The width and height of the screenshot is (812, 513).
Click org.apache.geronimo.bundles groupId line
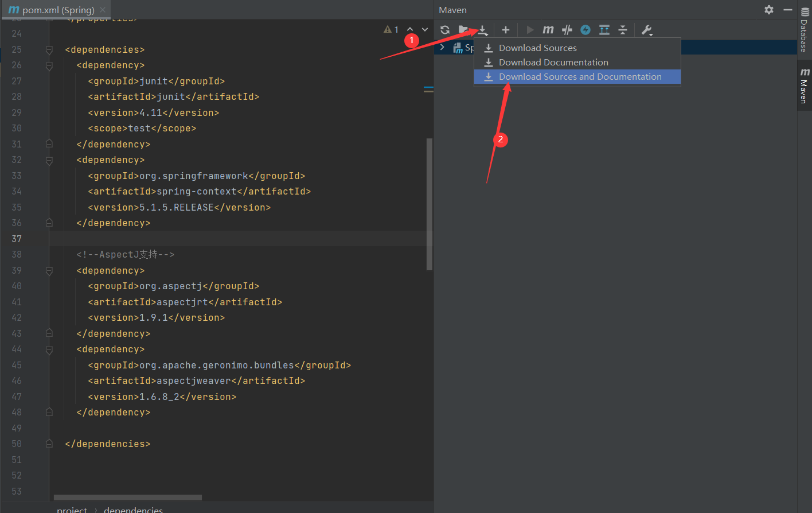[x=220, y=365]
